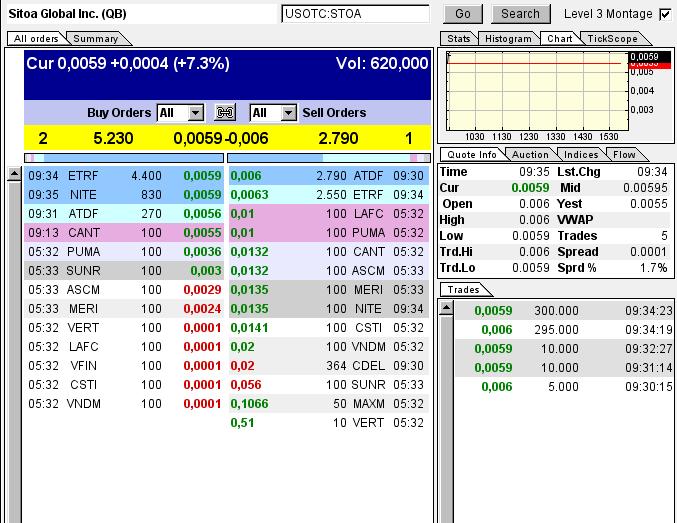This screenshot has height=523, width=677.
Task: Click the Trades list scroll-up arrow
Action: click(x=446, y=308)
